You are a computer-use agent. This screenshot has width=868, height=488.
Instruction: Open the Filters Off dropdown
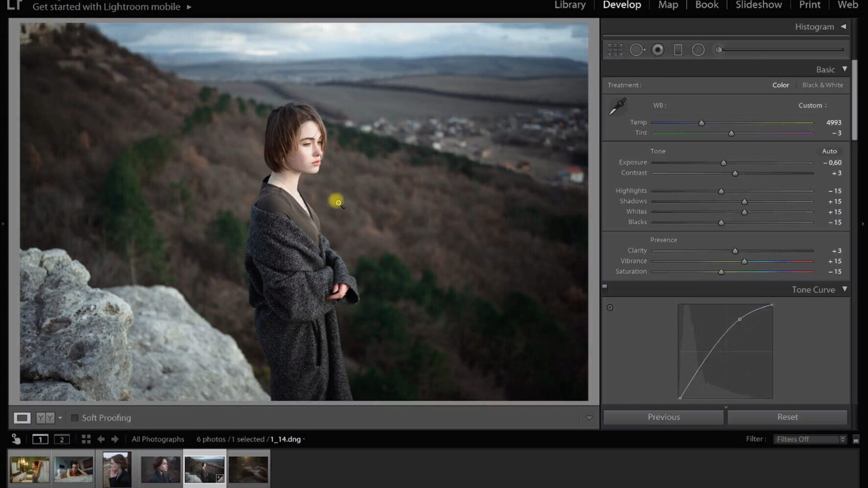811,439
